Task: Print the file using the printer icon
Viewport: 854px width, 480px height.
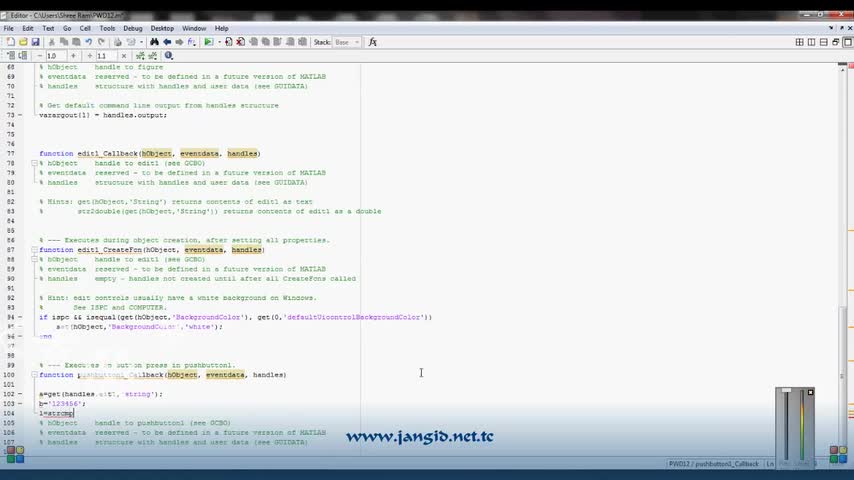Action: point(118,42)
